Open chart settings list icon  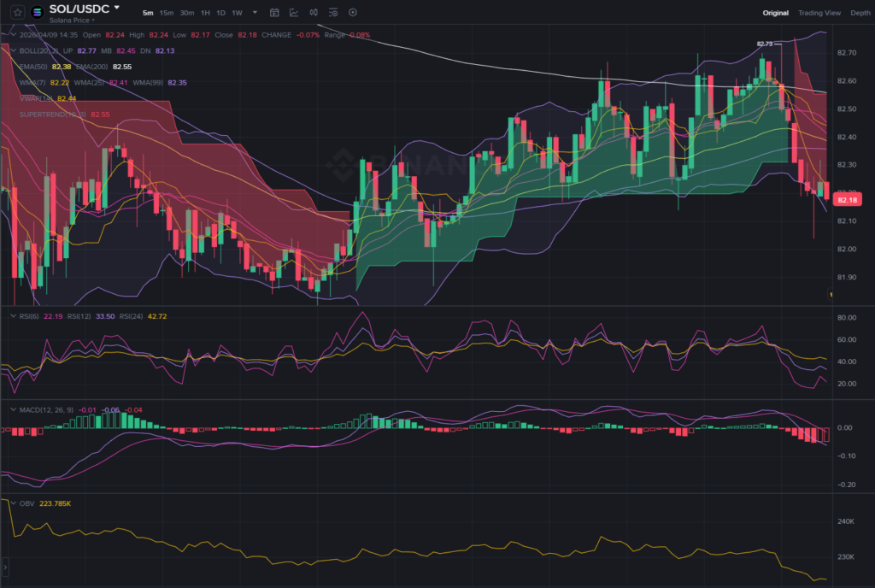point(333,13)
